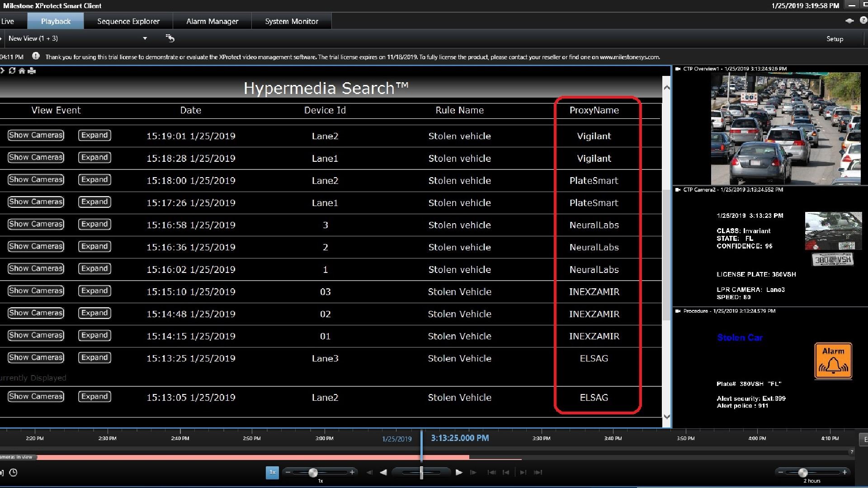Step to the next frame
Image resolution: width=868 pixels, height=488 pixels.
473,472
